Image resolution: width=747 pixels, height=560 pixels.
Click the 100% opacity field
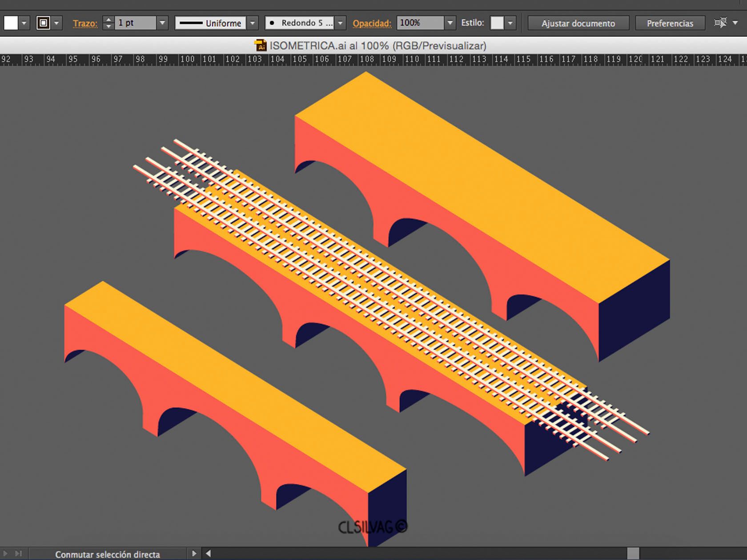[x=420, y=23]
